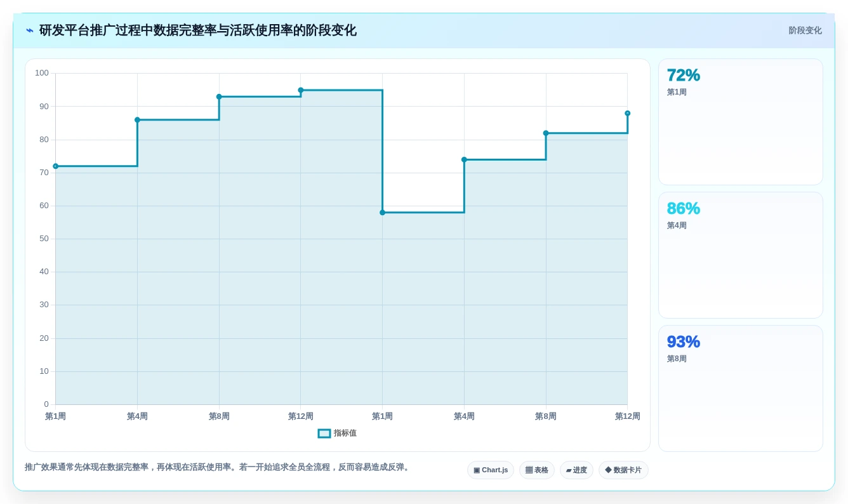This screenshot has width=848, height=504.
Task: Open the 72% 第1周 data card
Action: click(741, 122)
